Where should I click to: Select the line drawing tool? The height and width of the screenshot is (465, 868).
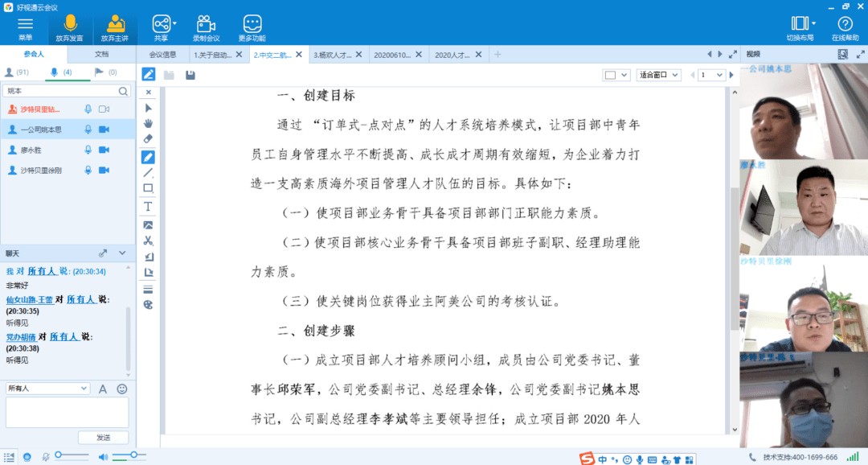pos(148,173)
